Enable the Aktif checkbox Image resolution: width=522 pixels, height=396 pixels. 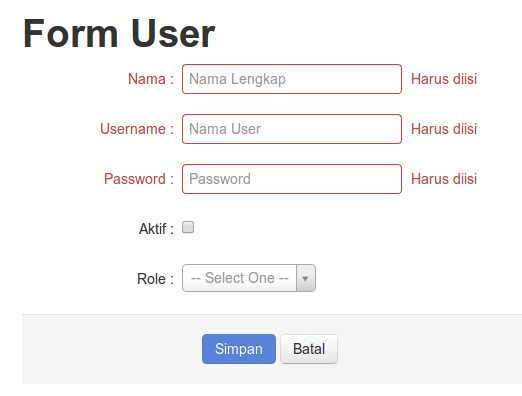point(188,227)
